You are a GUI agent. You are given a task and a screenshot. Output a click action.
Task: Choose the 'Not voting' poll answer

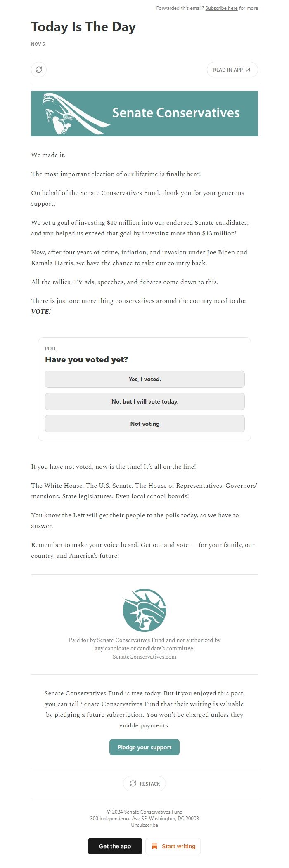pyautogui.click(x=144, y=423)
